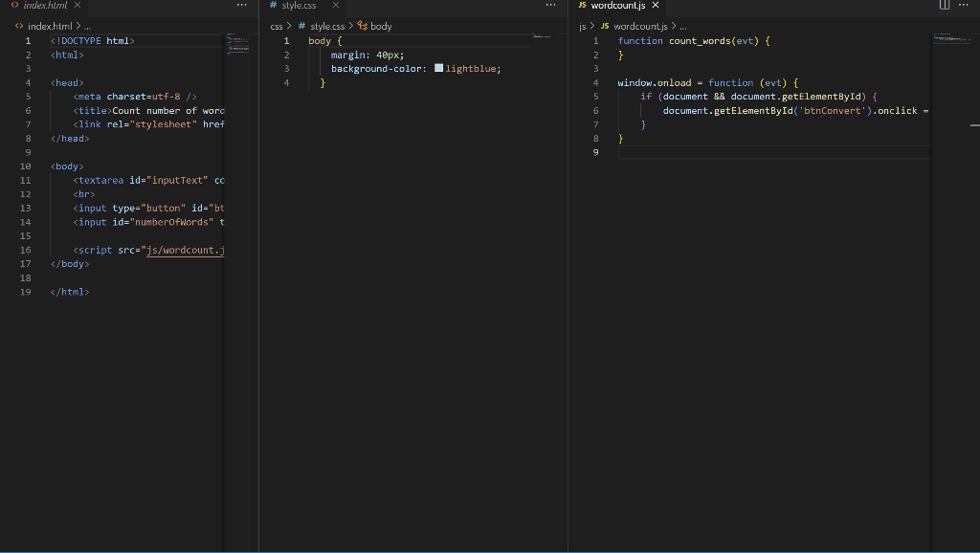
Task: Click the 'lightblue' value text
Action: pyautogui.click(x=471, y=69)
